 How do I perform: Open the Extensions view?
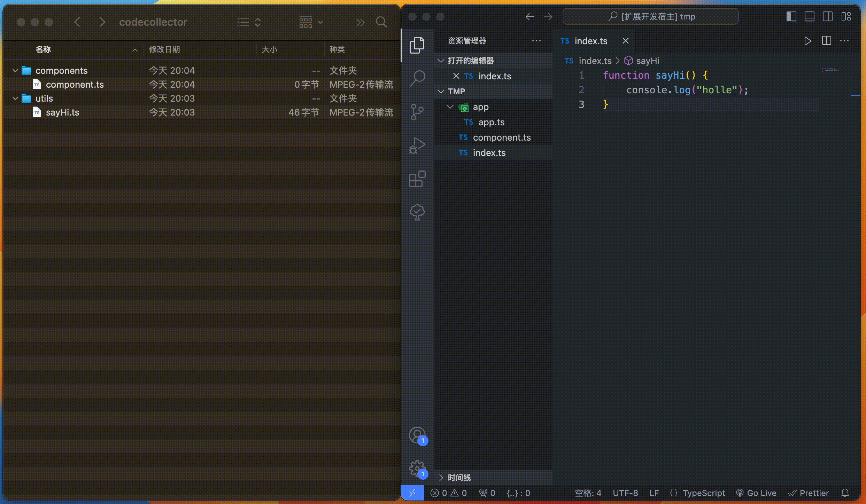[x=417, y=179]
